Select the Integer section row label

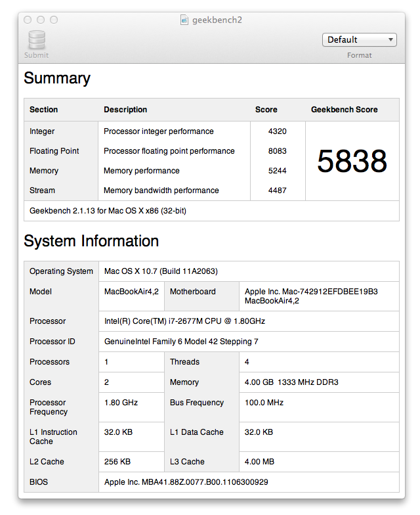42,131
